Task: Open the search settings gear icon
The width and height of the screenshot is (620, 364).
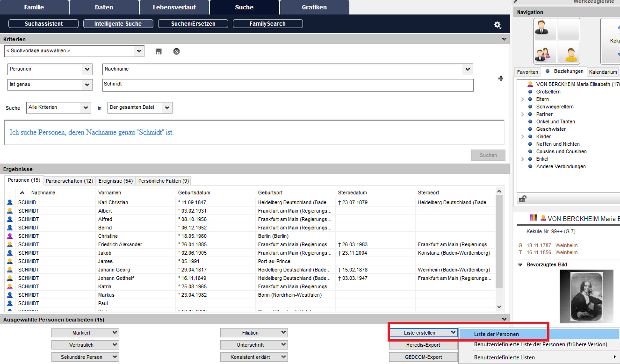Action: pos(497,25)
